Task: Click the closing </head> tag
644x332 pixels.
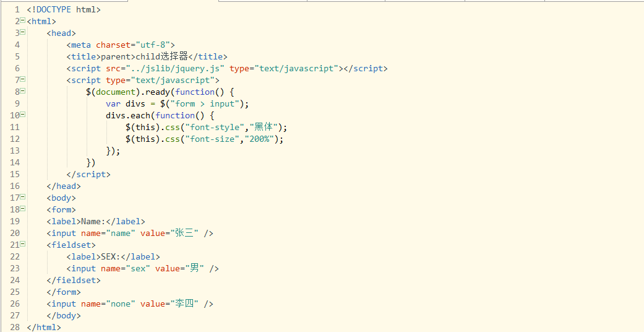Action: tap(64, 186)
